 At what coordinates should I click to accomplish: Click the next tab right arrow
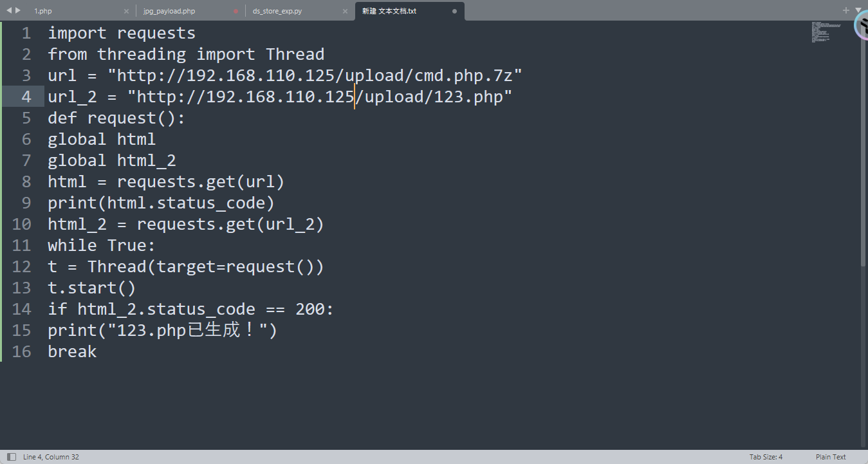click(18, 10)
